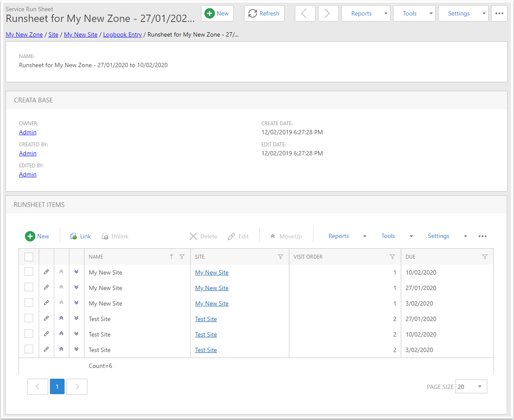Open the Logbook Entry breadcrumb link

[x=122, y=34]
